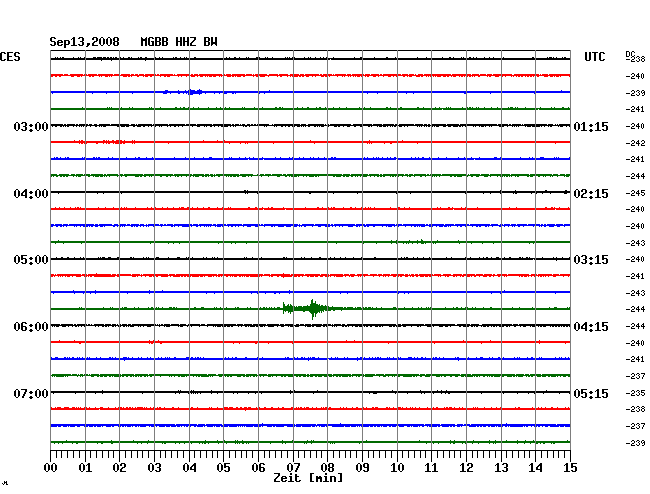The width and height of the screenshot is (650, 494).
Task: Select the 05:15 UTC time label
Action: coord(591,393)
